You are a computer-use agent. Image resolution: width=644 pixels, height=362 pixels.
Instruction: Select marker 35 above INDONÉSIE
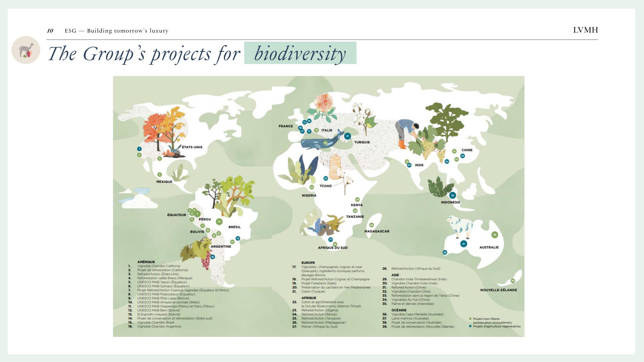coord(453,195)
